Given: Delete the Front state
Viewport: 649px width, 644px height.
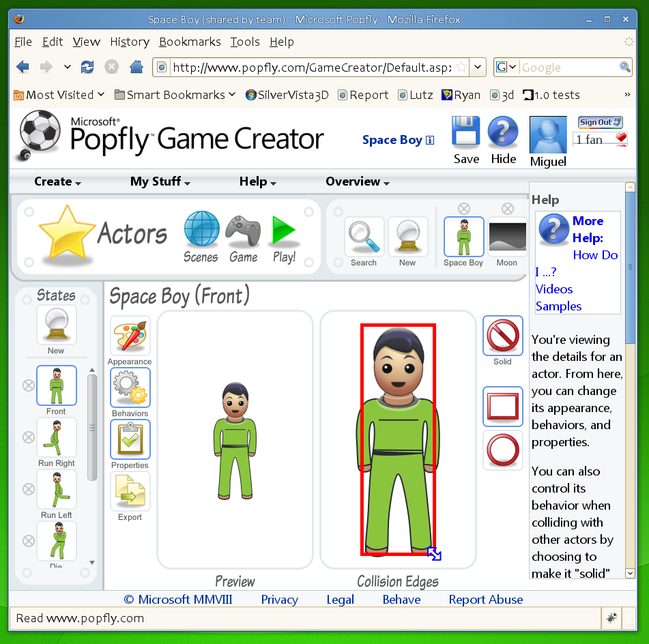Looking at the screenshot, I should click(29, 385).
